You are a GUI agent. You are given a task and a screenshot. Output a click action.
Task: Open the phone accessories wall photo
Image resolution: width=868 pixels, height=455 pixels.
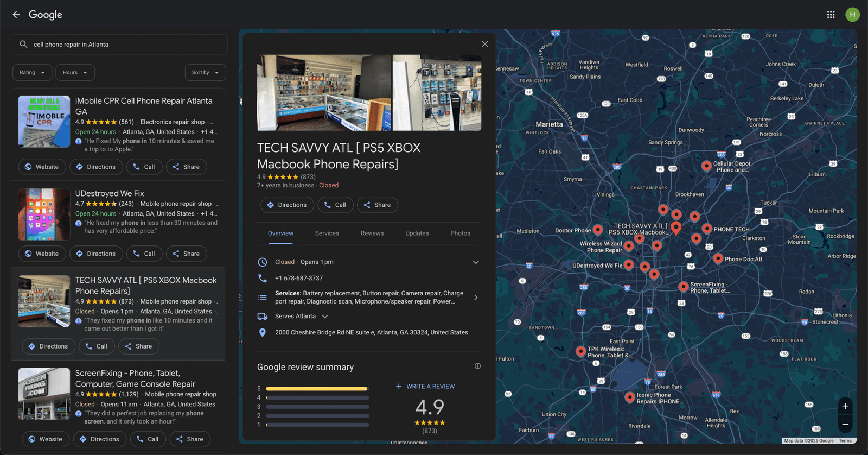[437, 93]
